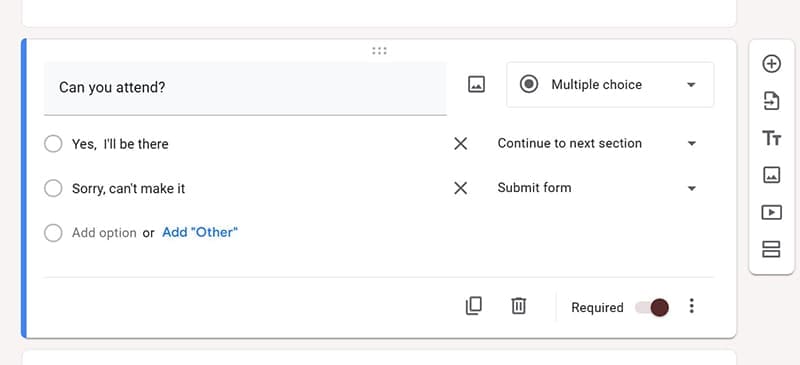Click the Add option placeholder text
The width and height of the screenshot is (800, 365).
pos(104,233)
